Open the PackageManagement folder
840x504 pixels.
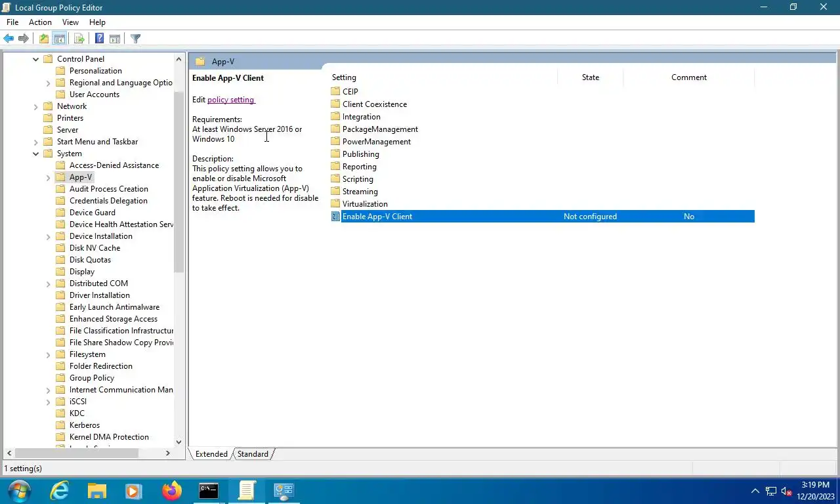(x=374, y=129)
